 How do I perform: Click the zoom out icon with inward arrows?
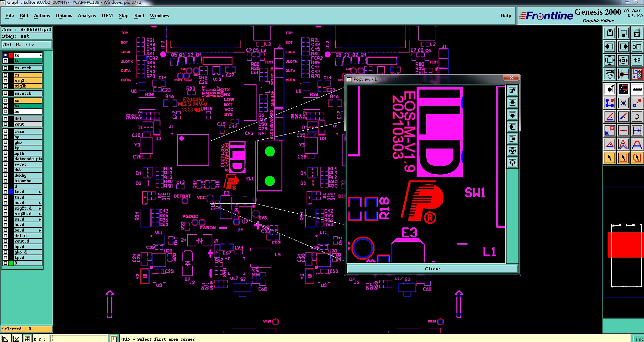(x=623, y=60)
